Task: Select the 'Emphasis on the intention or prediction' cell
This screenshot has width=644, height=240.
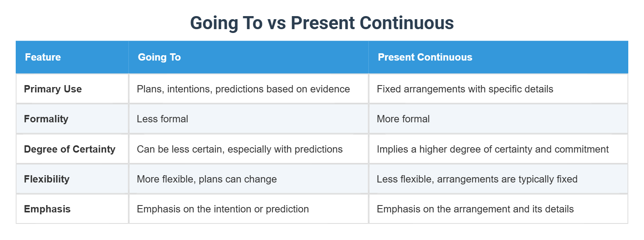Action: click(x=223, y=209)
